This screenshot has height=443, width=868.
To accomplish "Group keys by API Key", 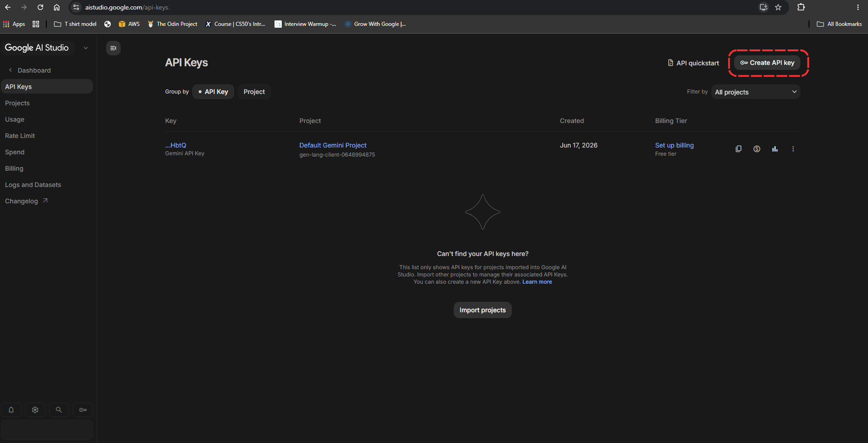I will [x=213, y=92].
